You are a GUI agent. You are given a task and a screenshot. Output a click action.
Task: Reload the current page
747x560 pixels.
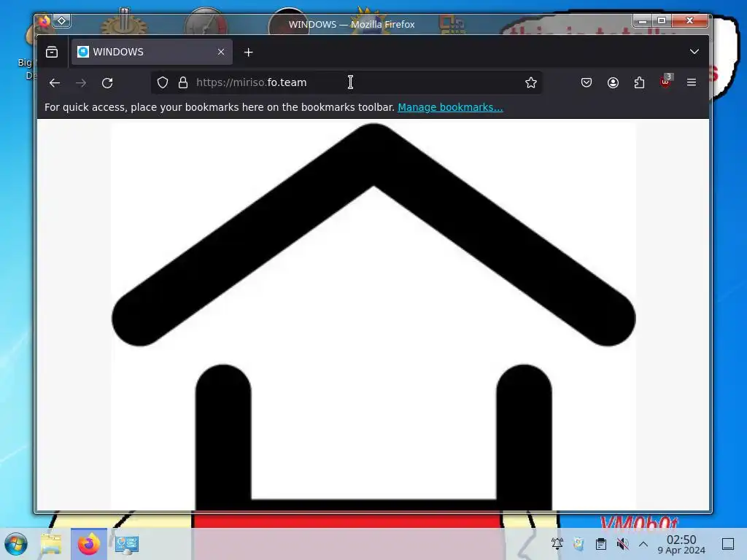click(107, 83)
